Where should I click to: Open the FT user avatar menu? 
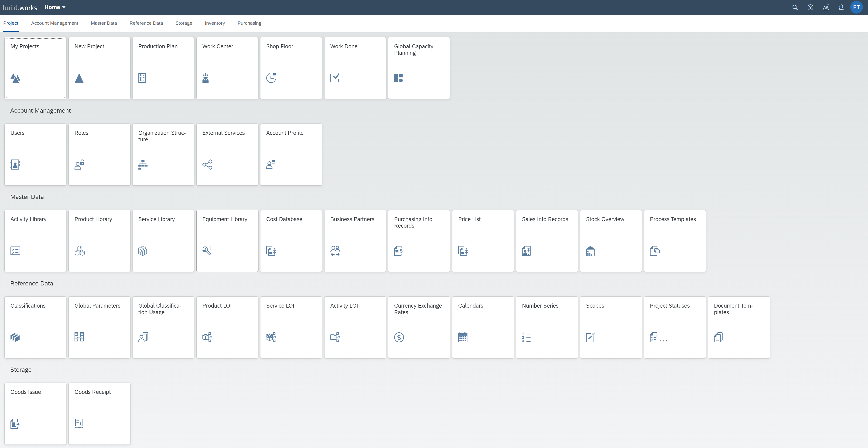[x=856, y=7]
